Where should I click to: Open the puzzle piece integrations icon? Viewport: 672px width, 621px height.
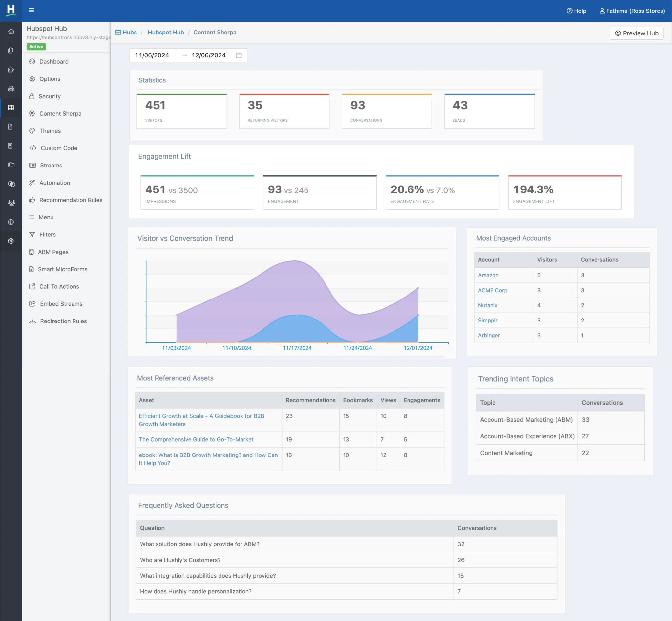click(11, 70)
